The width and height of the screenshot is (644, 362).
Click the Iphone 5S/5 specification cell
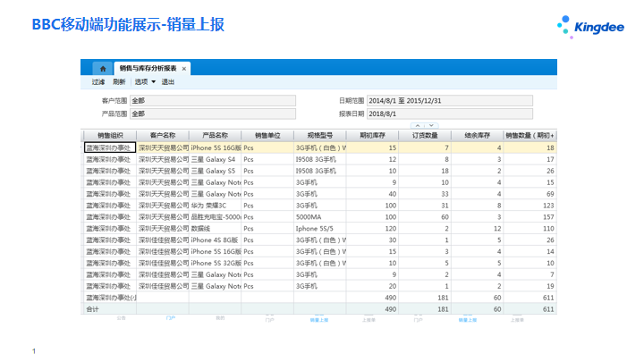(x=320, y=228)
